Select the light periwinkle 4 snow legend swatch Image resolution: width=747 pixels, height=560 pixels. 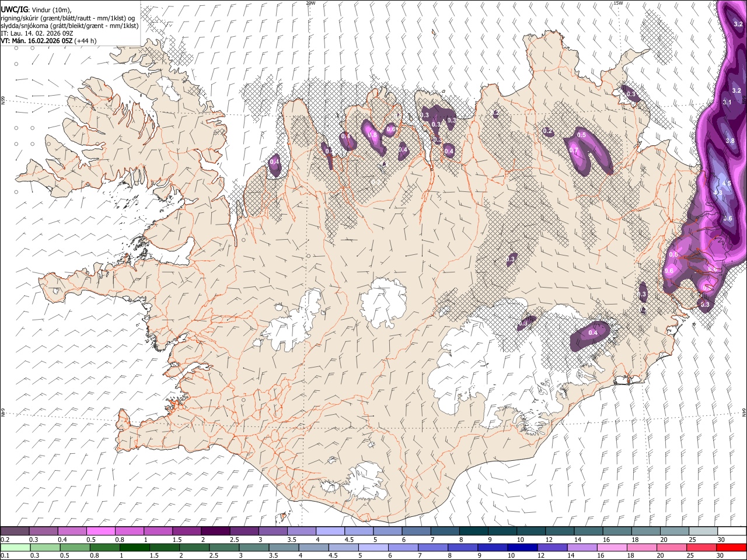tap(330, 531)
